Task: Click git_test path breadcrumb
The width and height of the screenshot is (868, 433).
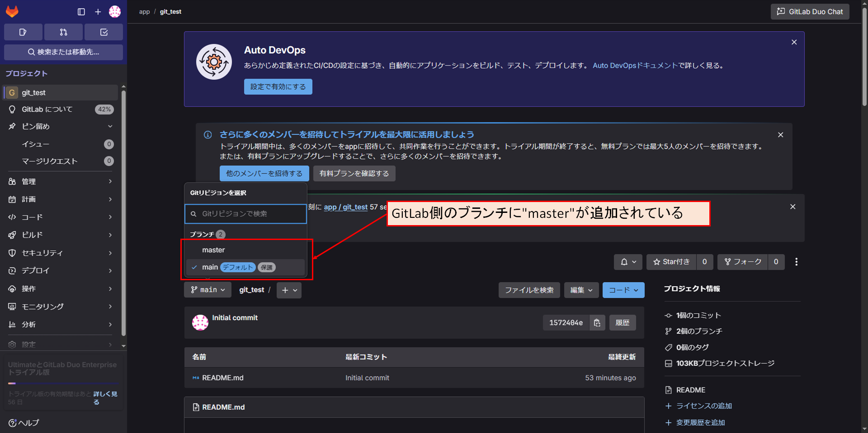Action: coord(251,290)
